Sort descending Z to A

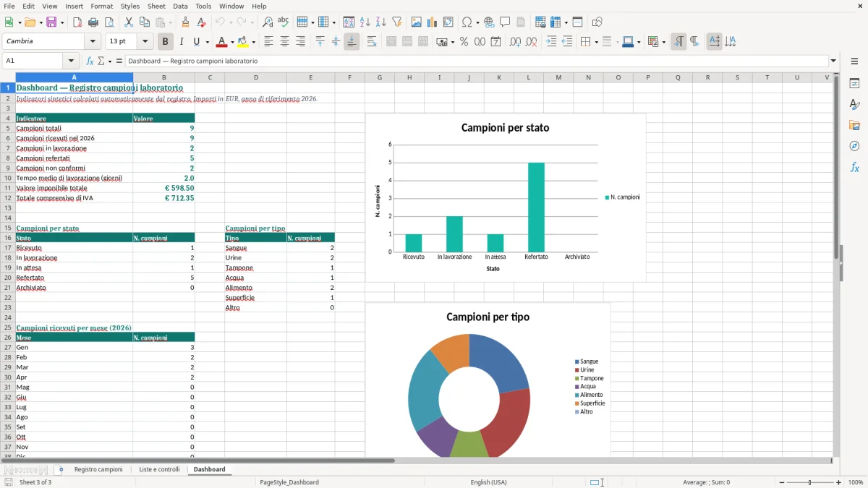(381, 22)
